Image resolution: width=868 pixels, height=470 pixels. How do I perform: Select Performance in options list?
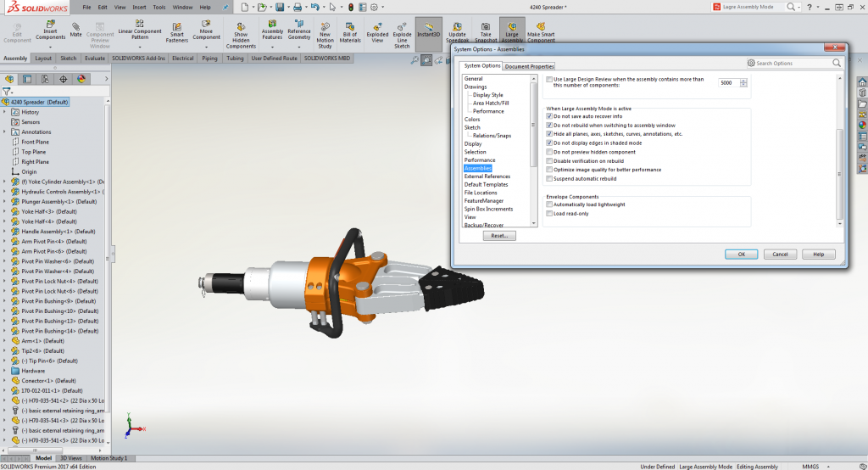coord(480,160)
